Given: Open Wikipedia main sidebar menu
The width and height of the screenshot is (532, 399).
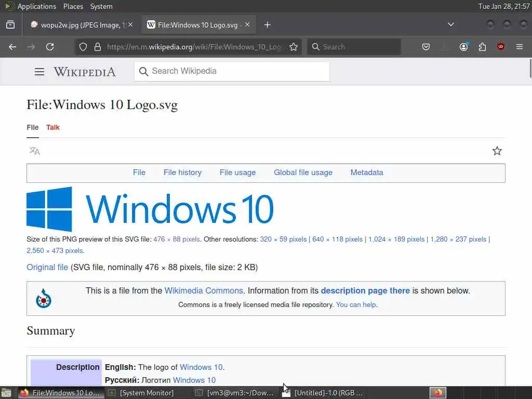Looking at the screenshot, I should [39, 72].
